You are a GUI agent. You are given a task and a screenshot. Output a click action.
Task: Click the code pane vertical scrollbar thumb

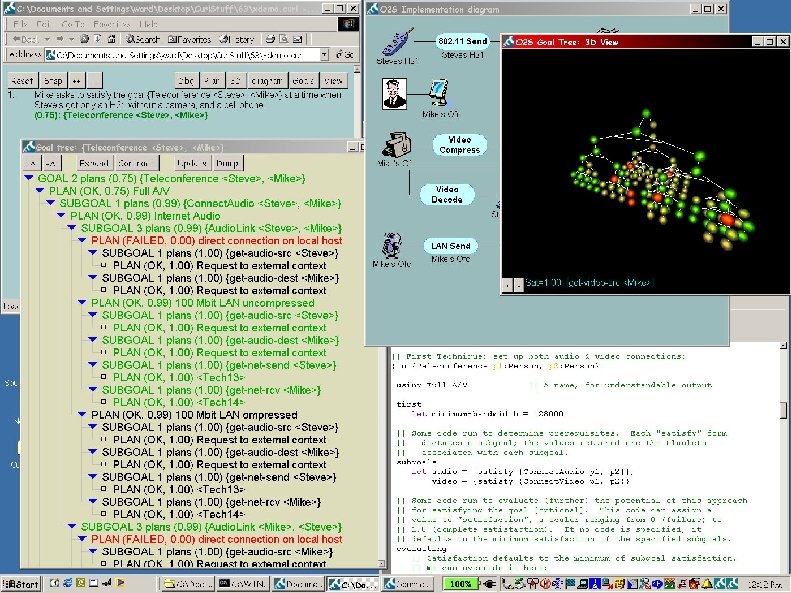(783, 409)
